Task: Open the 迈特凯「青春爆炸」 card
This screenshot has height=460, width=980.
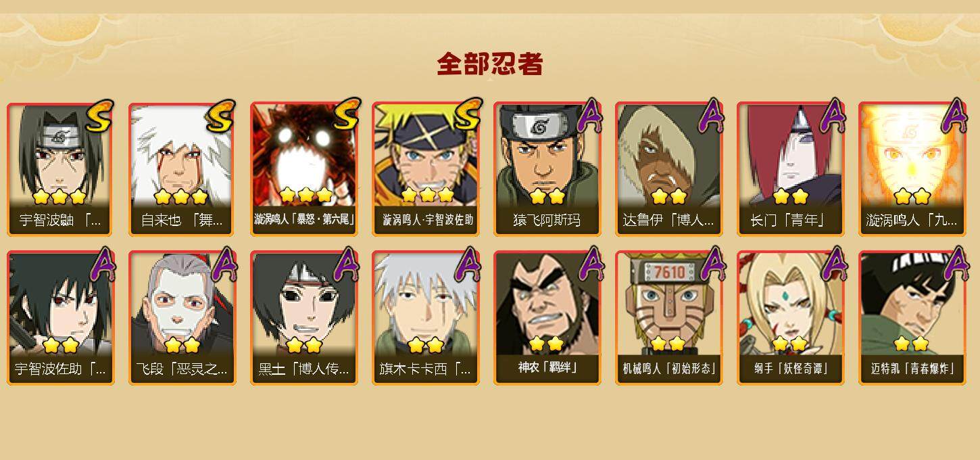Action: point(912,318)
